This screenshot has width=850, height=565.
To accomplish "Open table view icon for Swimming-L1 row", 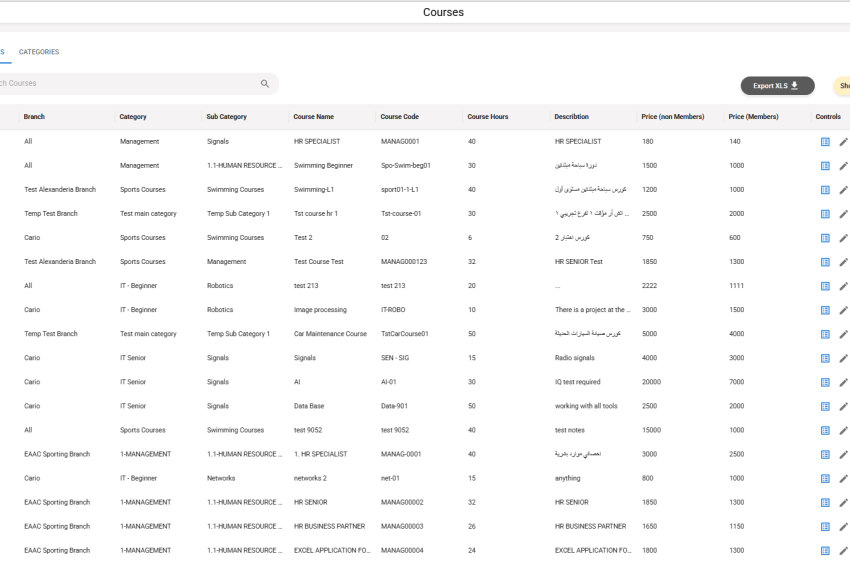I will pyautogui.click(x=825, y=190).
